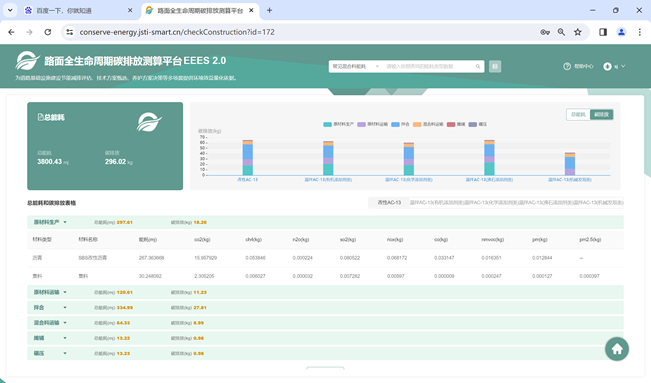The height and width of the screenshot is (383, 651).
Task: Click the floating home button
Action: click(x=617, y=349)
